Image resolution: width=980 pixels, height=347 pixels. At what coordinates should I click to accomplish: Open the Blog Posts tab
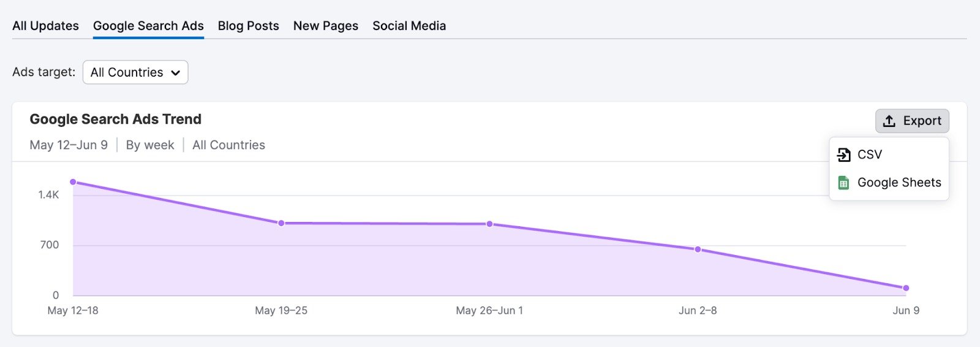click(248, 26)
